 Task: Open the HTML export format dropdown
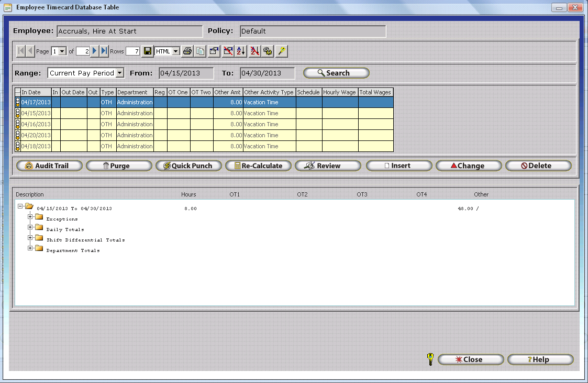point(175,51)
